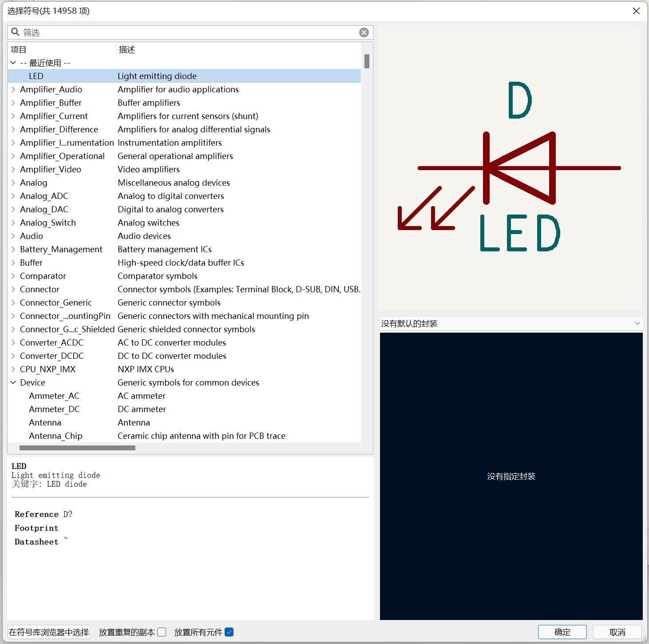The width and height of the screenshot is (649, 644).
Task: Expand the Audio library
Action: tap(13, 236)
